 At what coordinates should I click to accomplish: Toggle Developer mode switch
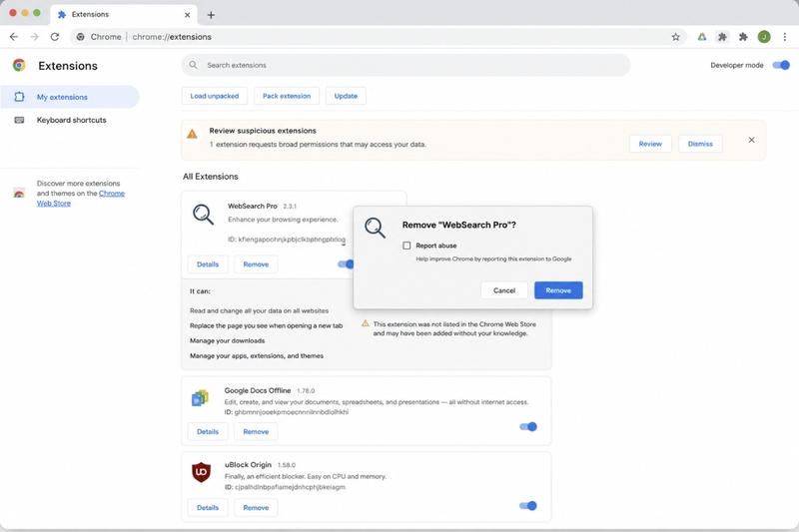click(781, 65)
